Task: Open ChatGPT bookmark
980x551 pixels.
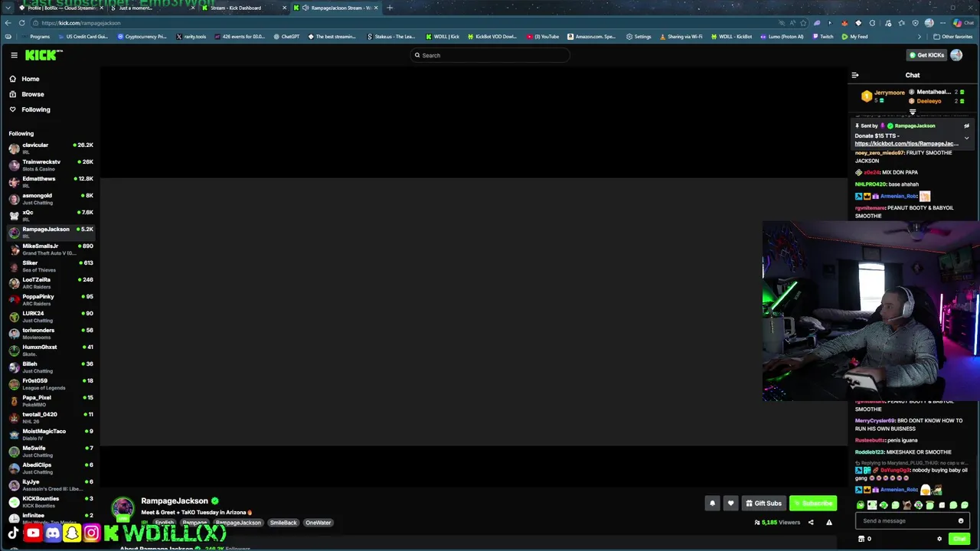Action: (x=286, y=37)
